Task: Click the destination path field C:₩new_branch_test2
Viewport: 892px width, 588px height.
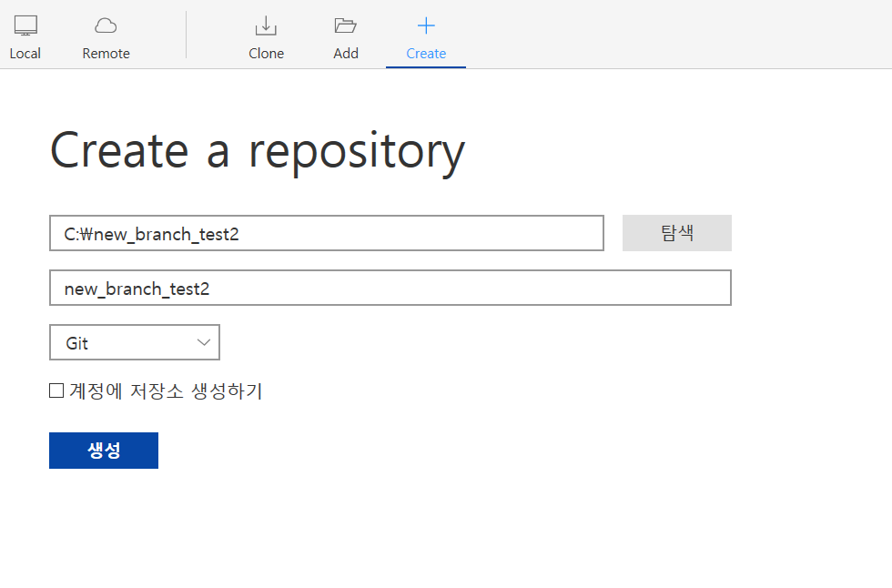Action: [327, 233]
